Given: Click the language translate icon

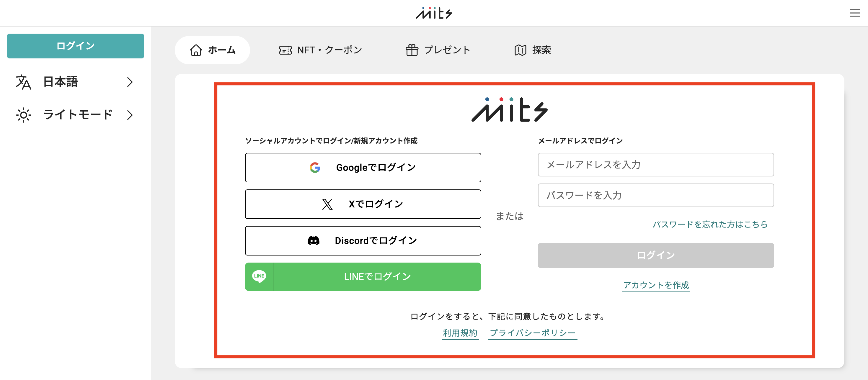Looking at the screenshot, I should click(23, 82).
